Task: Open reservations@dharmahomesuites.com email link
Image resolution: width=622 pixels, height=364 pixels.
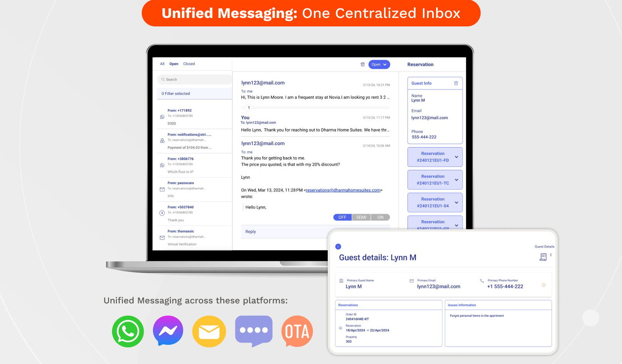Action: (x=343, y=190)
